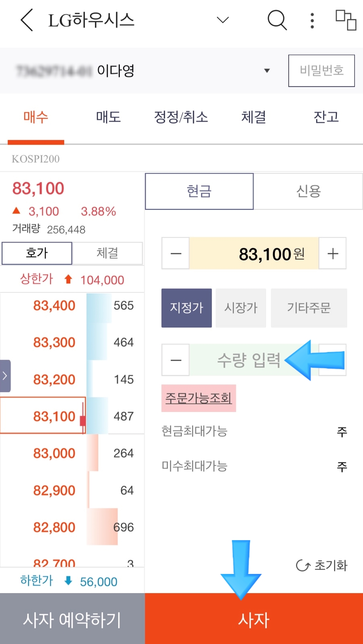
Task: Go back with the top-left arrow
Action: (27, 20)
